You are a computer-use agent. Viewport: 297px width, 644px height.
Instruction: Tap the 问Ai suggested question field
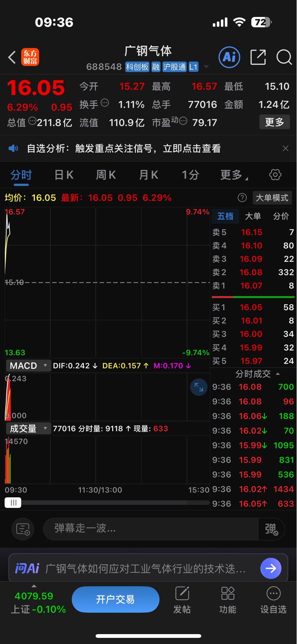pos(146,569)
